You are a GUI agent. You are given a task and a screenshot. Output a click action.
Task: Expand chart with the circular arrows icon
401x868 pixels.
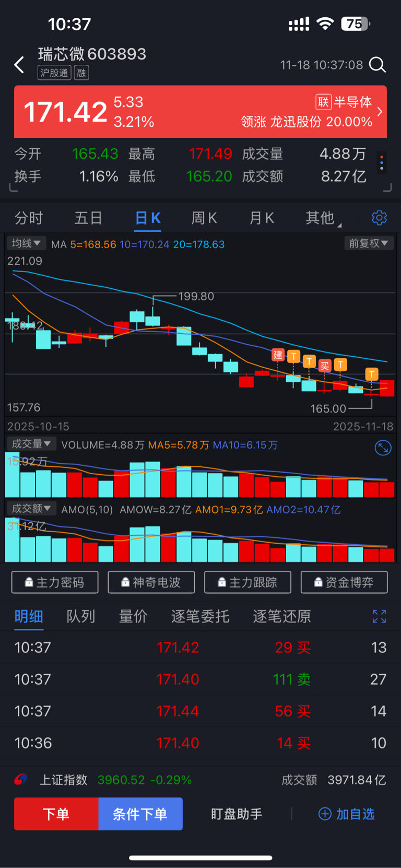coord(383,448)
